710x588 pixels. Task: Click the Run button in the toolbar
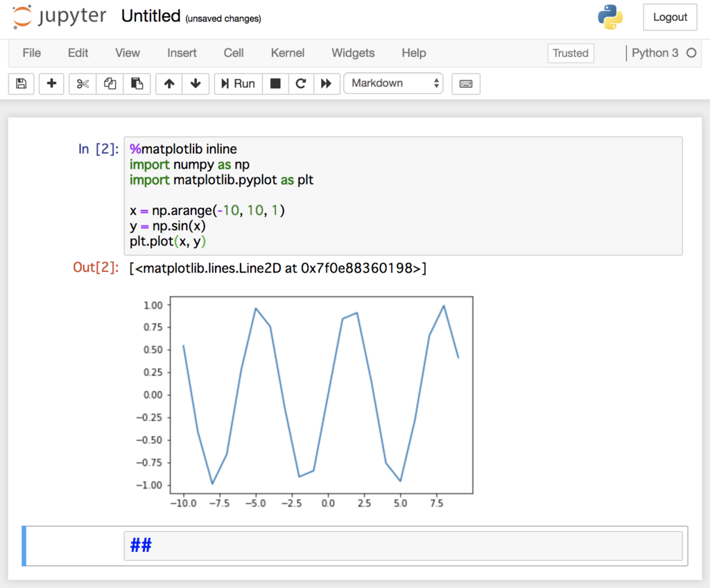tap(239, 84)
